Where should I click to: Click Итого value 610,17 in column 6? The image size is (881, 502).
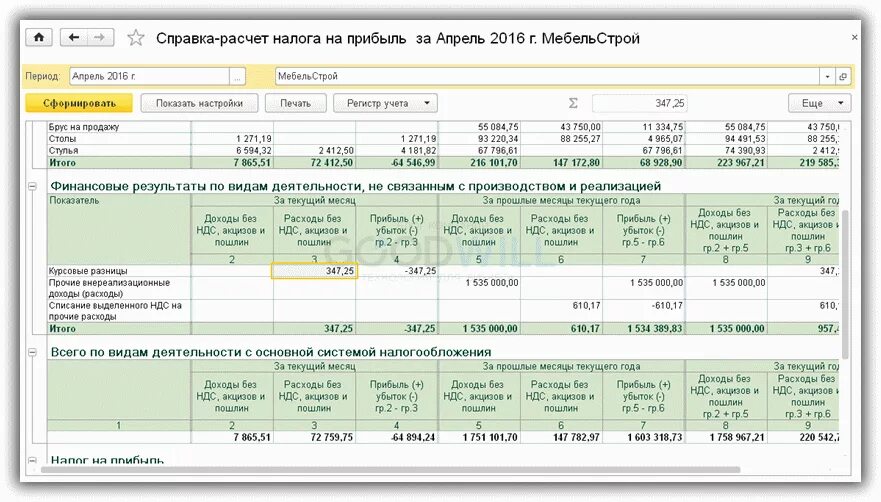585,329
